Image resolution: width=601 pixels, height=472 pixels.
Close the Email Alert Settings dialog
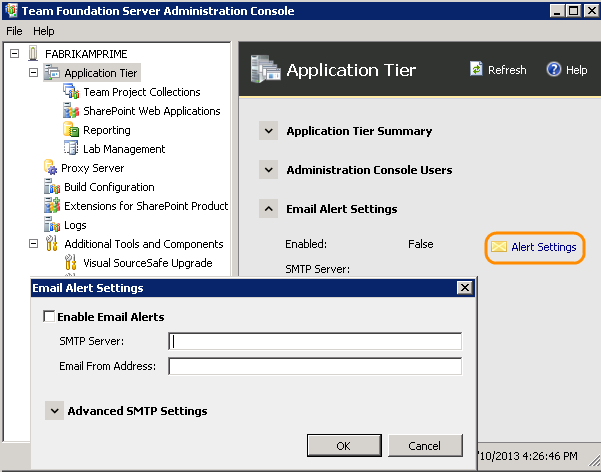(x=465, y=287)
